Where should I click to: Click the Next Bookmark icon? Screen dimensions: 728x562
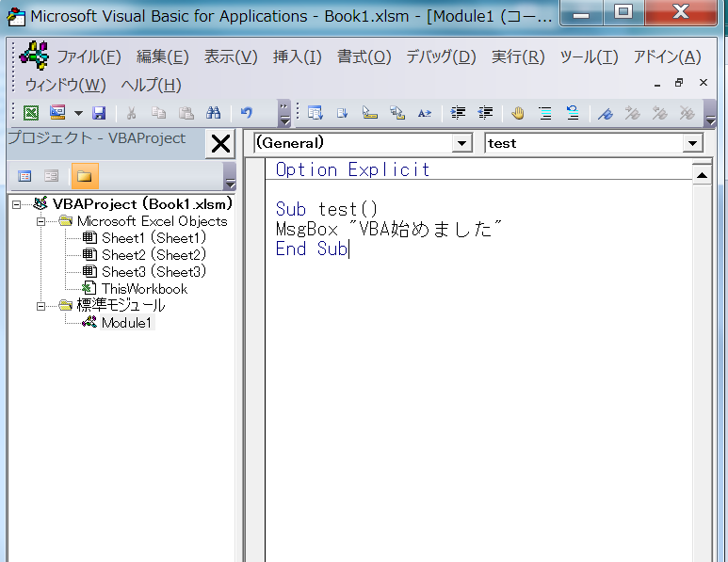(633, 113)
